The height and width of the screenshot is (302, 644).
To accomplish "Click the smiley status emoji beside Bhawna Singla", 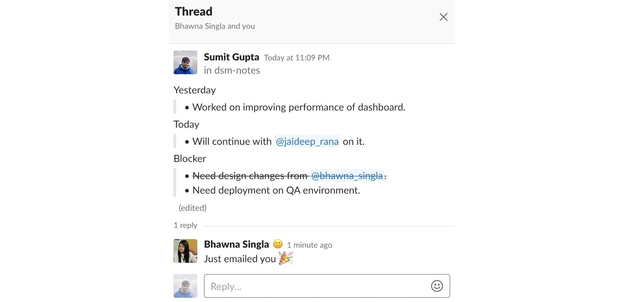I will coord(278,244).
